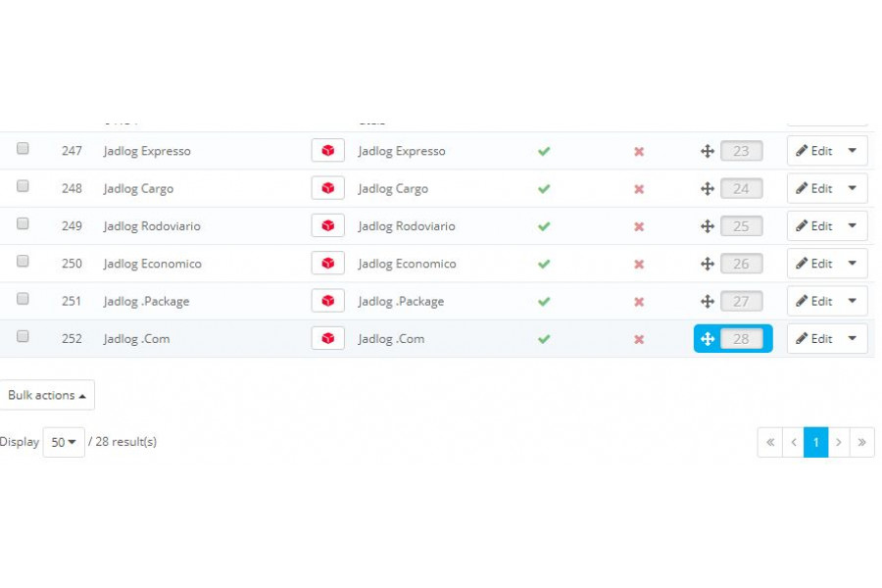The height and width of the screenshot is (588, 882).
Task: Open Edit dropdown arrow for Jadlog .Com
Action: (x=853, y=339)
